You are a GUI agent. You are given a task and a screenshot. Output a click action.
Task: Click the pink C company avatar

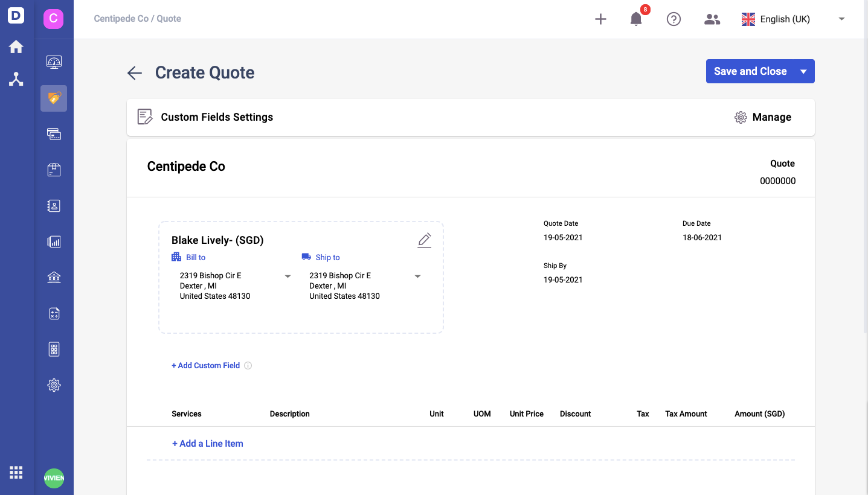point(54,19)
